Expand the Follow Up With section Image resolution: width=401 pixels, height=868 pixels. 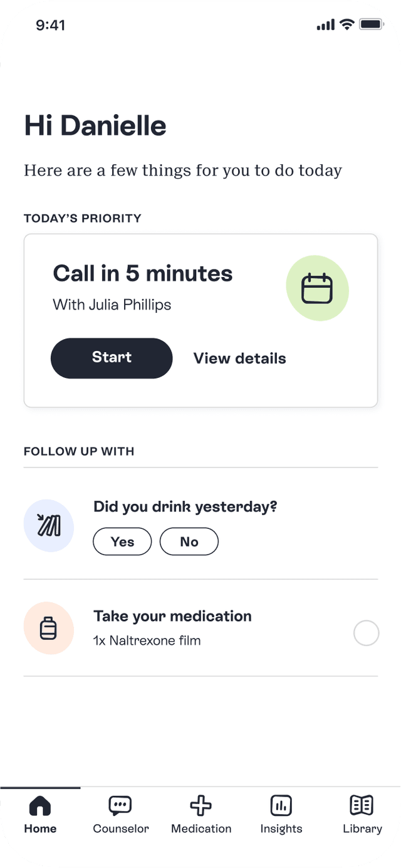point(79,451)
